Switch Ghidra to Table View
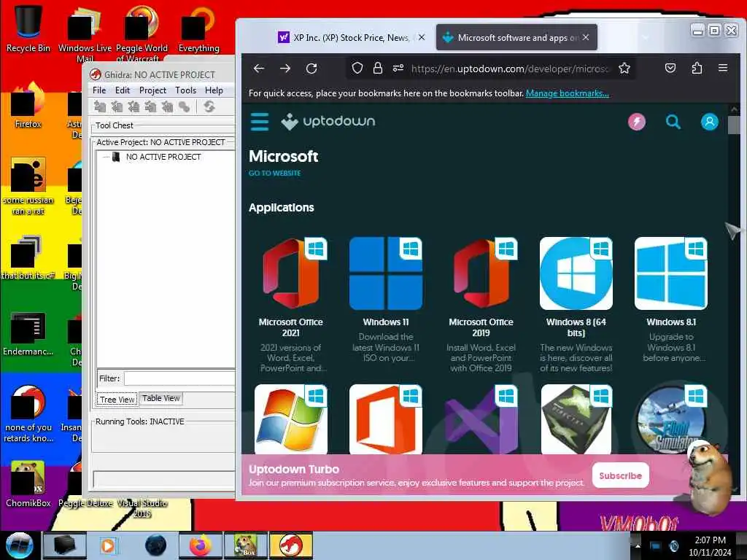Screen dimensions: 747x560 (x=161, y=398)
